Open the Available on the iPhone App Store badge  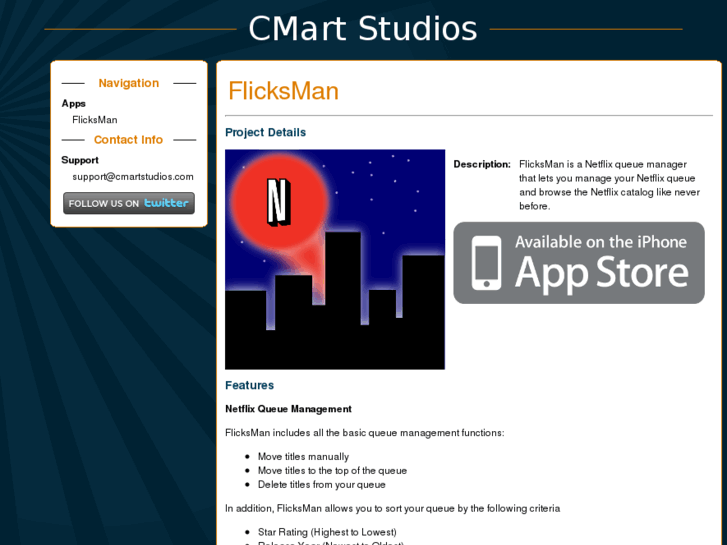(579, 263)
